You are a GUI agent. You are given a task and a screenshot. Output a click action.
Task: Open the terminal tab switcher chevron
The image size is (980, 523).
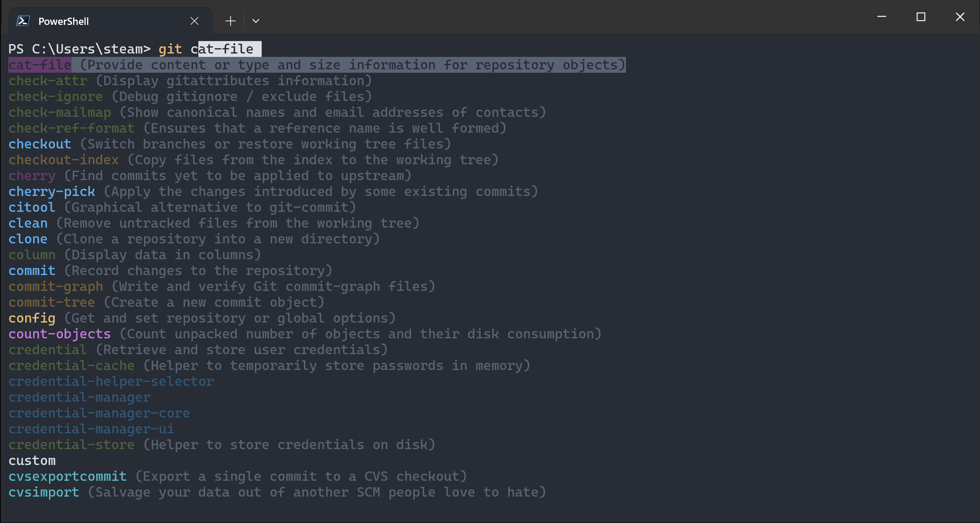(256, 21)
